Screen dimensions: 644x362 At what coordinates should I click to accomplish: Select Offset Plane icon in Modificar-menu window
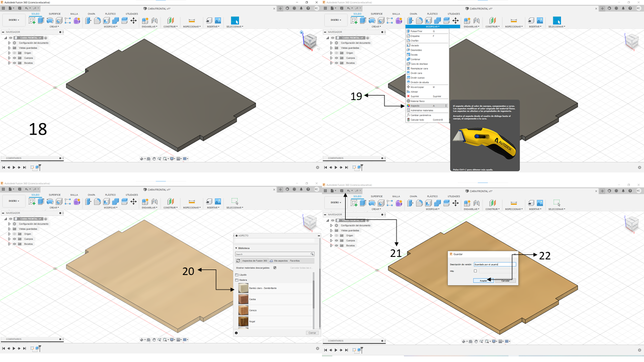pos(493,21)
